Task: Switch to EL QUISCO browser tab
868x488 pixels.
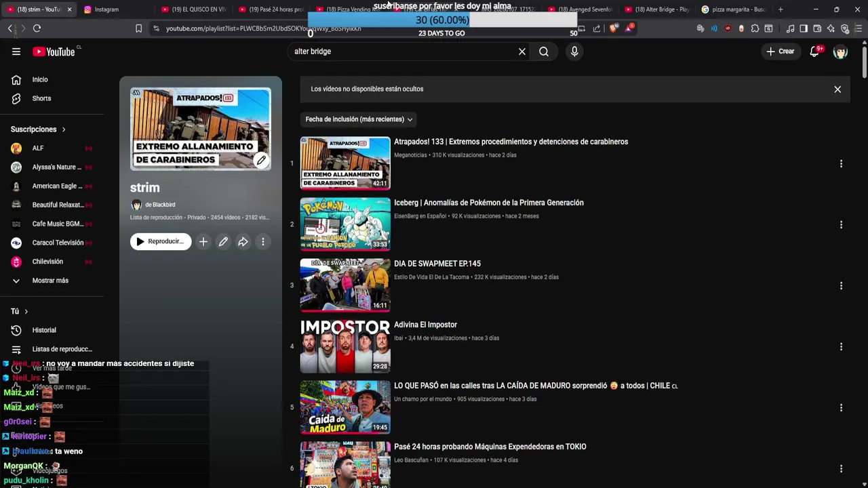Action: pyautogui.click(x=194, y=9)
